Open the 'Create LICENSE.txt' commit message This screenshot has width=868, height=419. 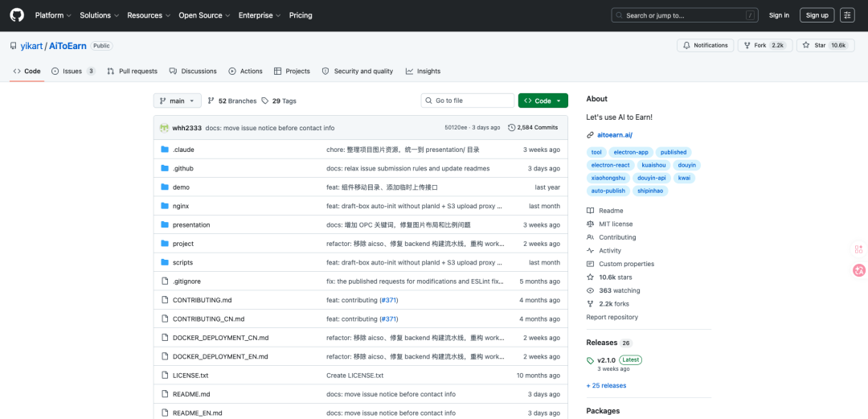pyautogui.click(x=355, y=376)
